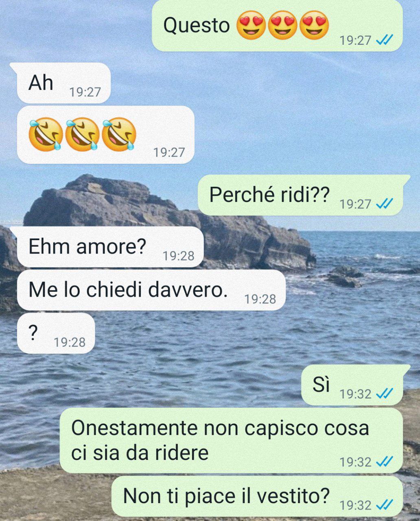The height and width of the screenshot is (521, 420).
Task: Tap the 'Questo' message bubble
Action: [x=277, y=26]
